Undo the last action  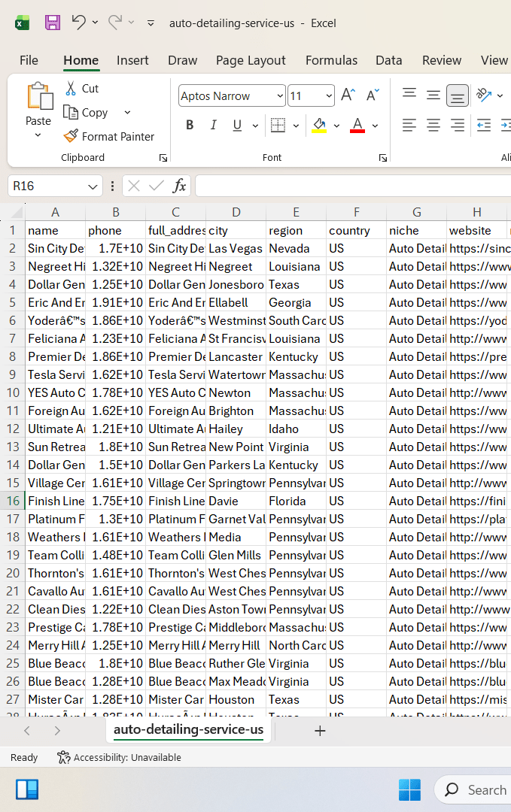coord(79,23)
